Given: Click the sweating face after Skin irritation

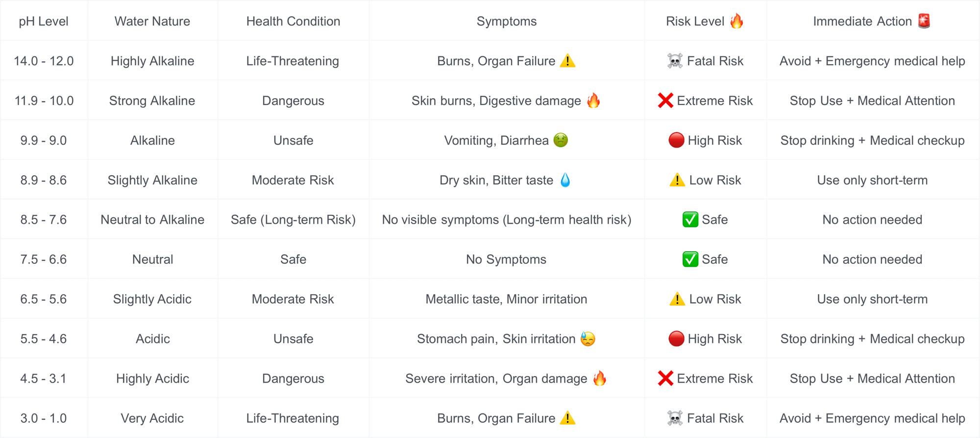Looking at the screenshot, I should pos(588,339).
